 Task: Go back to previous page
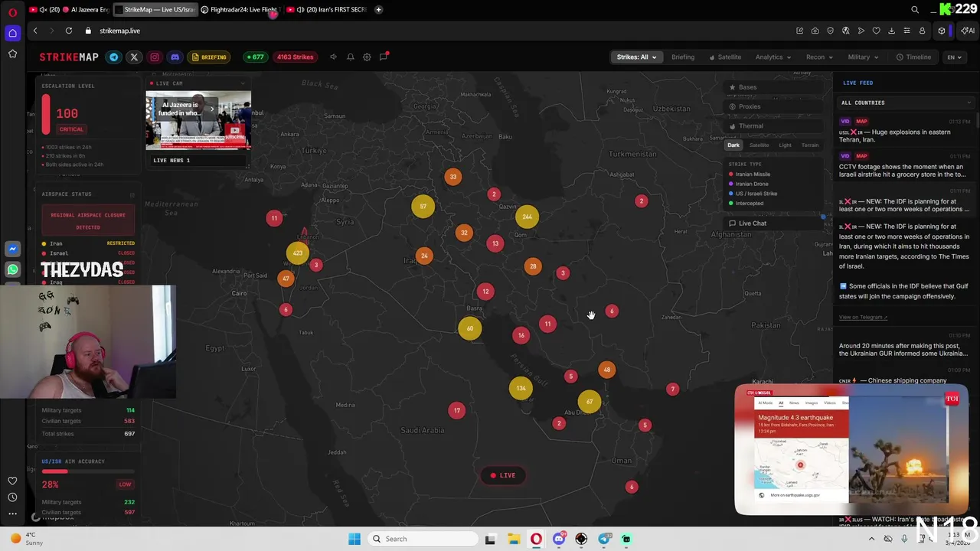point(35,31)
